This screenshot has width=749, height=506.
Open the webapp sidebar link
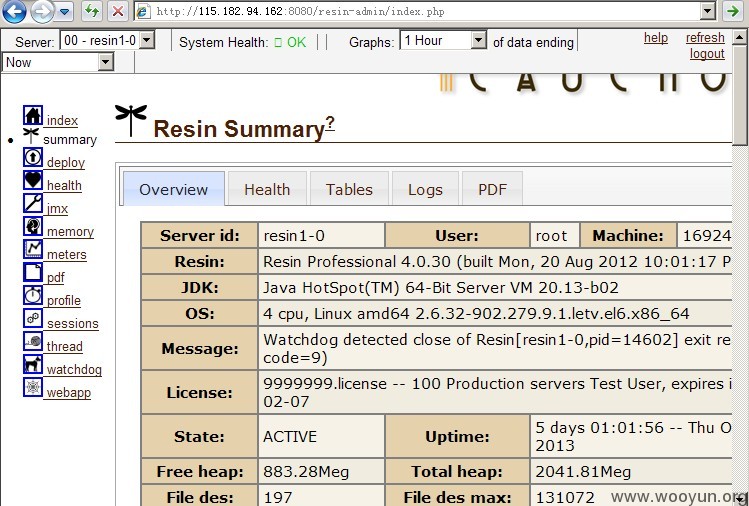coord(68,393)
